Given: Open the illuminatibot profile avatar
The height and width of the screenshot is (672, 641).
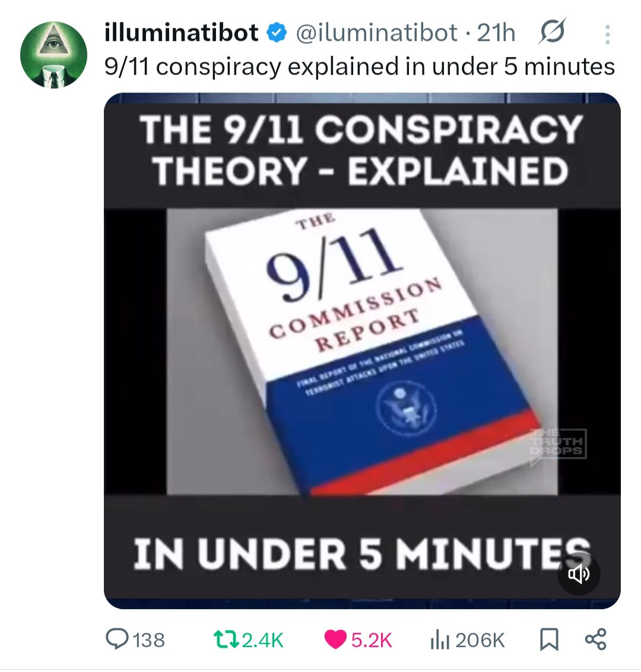Looking at the screenshot, I should [x=53, y=55].
